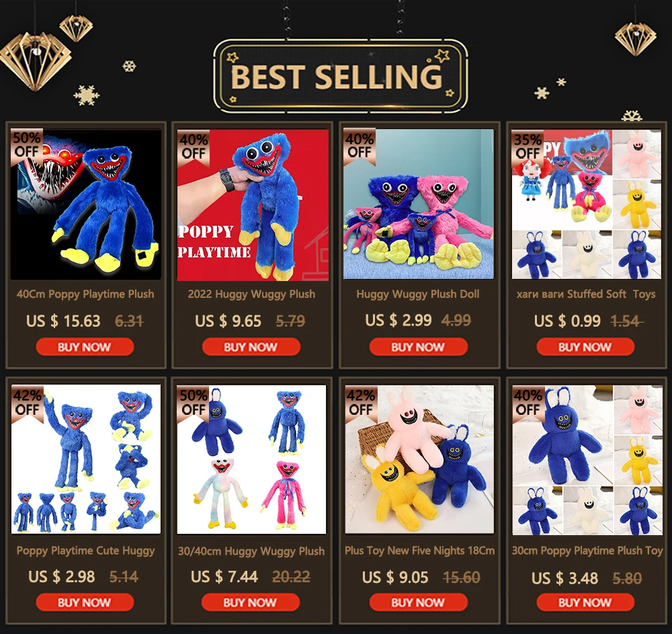View the blue and pink plush dolls photo
Screen dimensions: 672x634
419,204
